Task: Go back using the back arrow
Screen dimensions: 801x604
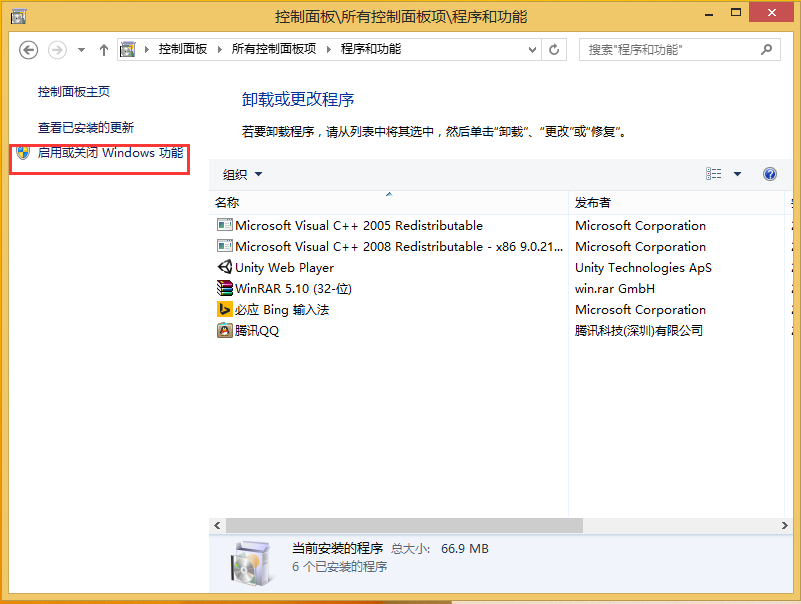Action: click(29, 50)
